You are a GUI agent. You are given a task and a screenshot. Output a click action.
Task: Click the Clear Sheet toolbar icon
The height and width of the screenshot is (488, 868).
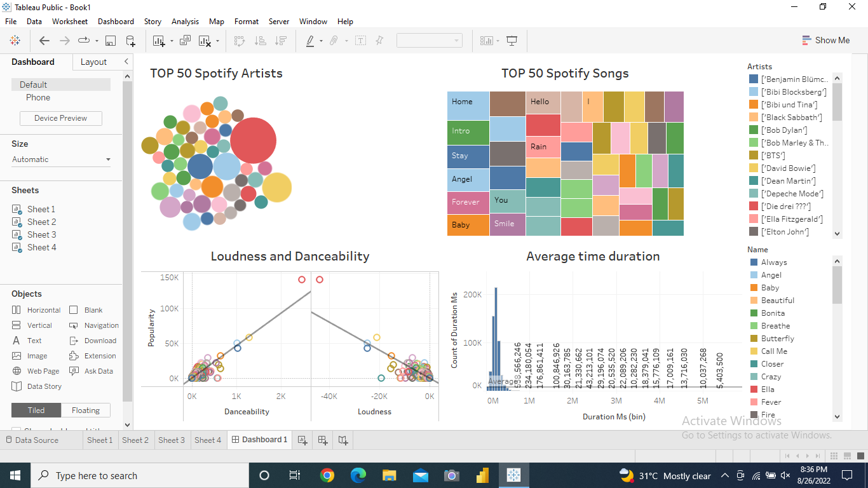pos(203,41)
